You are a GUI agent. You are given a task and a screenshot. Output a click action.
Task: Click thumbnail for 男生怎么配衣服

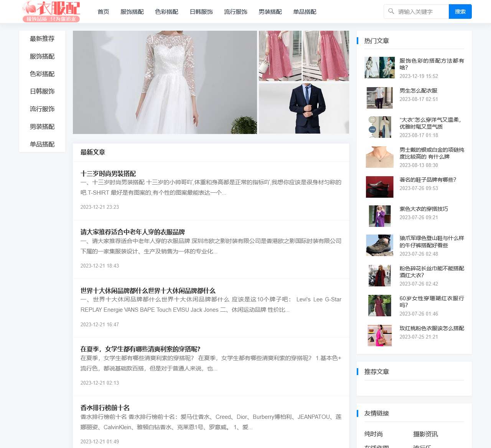click(380, 98)
